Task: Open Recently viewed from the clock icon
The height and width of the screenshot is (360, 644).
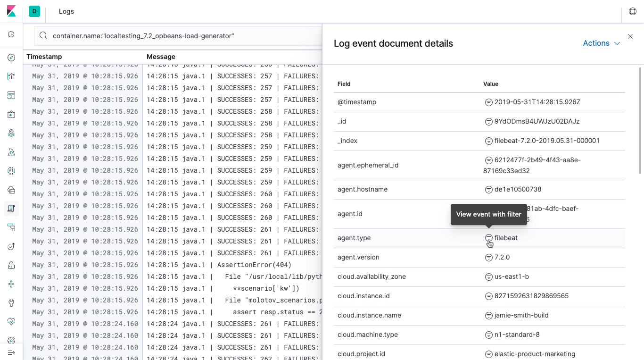Action: click(x=11, y=34)
